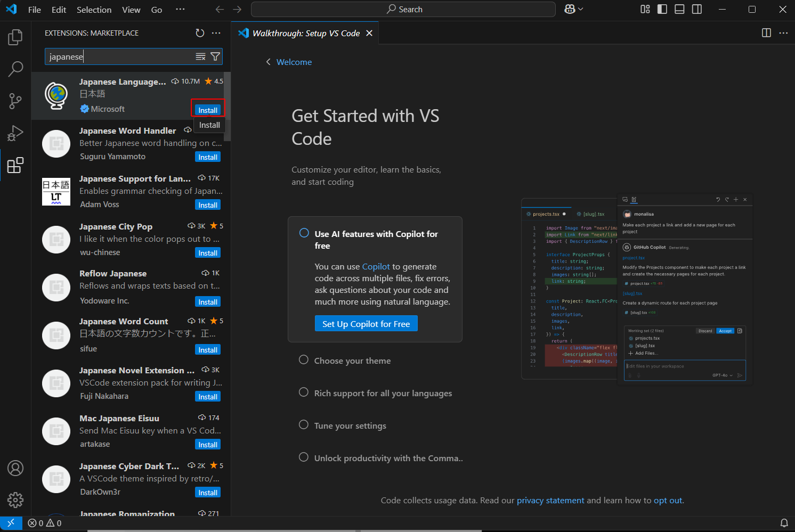
Task: Select the Choose your theme step
Action: 352,361
